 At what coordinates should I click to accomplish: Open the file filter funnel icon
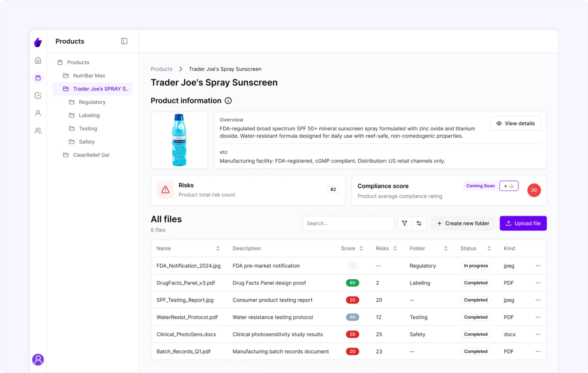[404, 223]
